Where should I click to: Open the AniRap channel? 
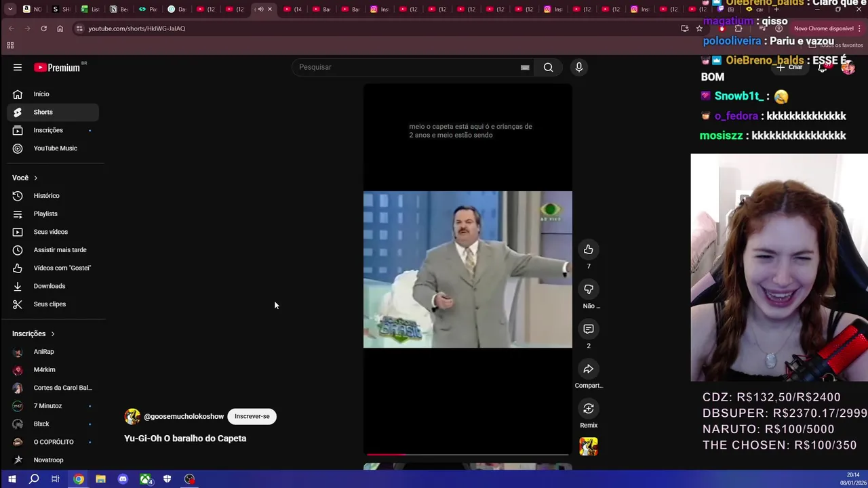pos(53,352)
